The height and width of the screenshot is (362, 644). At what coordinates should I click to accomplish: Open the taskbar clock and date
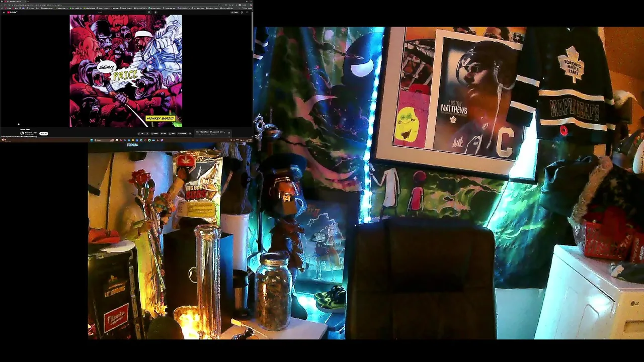tap(249, 140)
